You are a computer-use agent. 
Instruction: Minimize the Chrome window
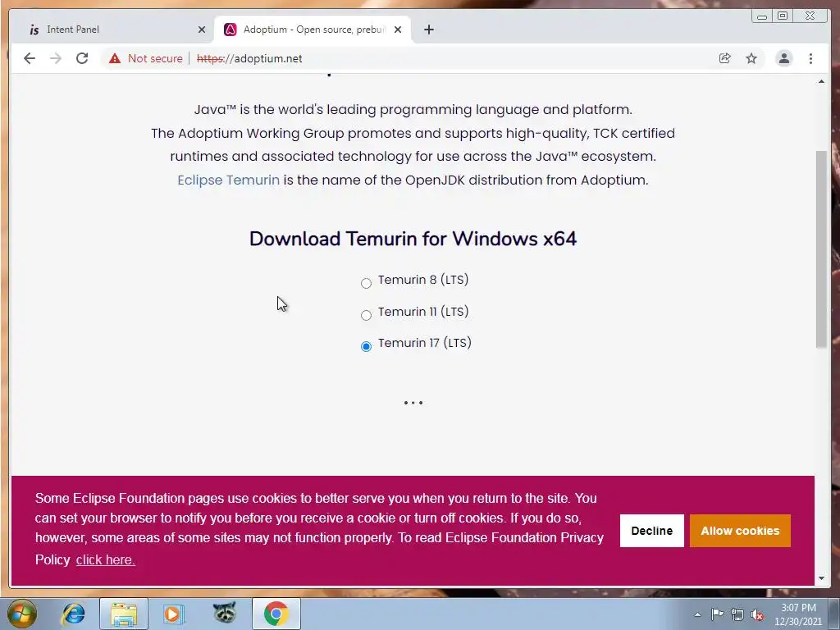(x=762, y=16)
